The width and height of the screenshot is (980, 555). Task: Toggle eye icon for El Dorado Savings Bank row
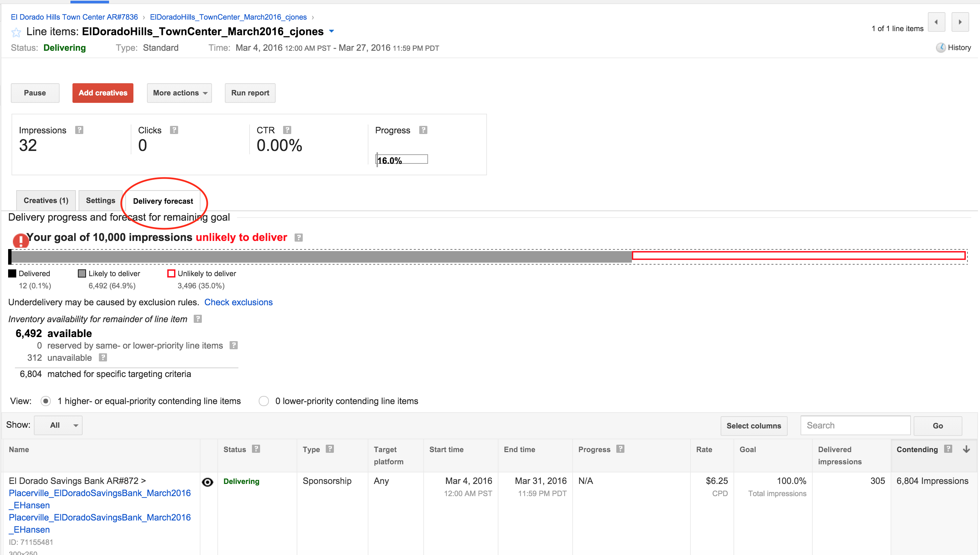click(x=208, y=482)
